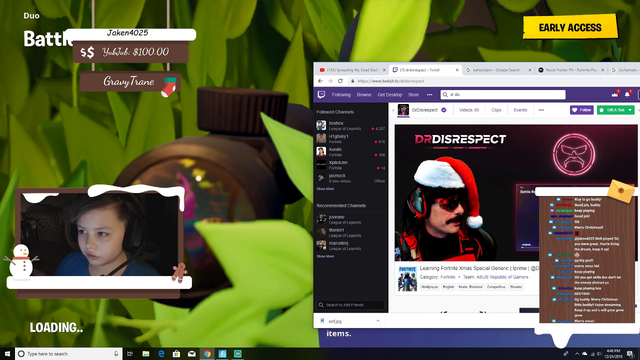The height and width of the screenshot is (360, 640).
Task: Show hidden system tray icons
Action: [x=577, y=353]
